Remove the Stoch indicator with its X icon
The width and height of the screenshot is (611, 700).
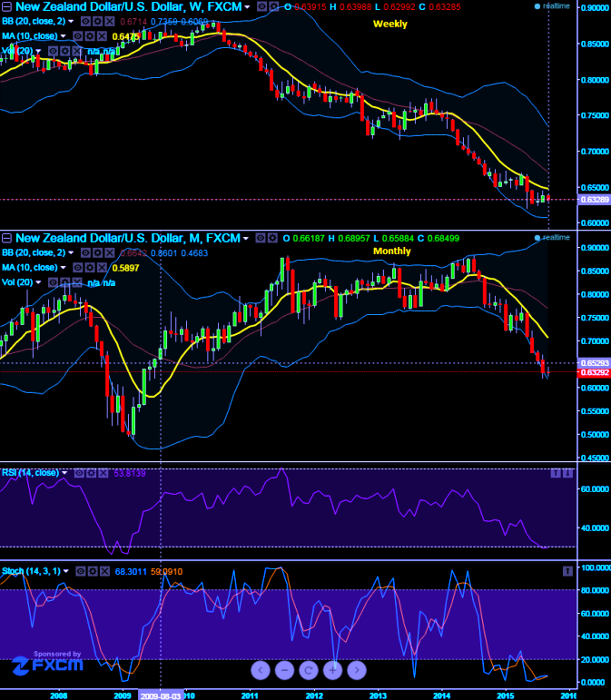pyautogui.click(x=104, y=571)
